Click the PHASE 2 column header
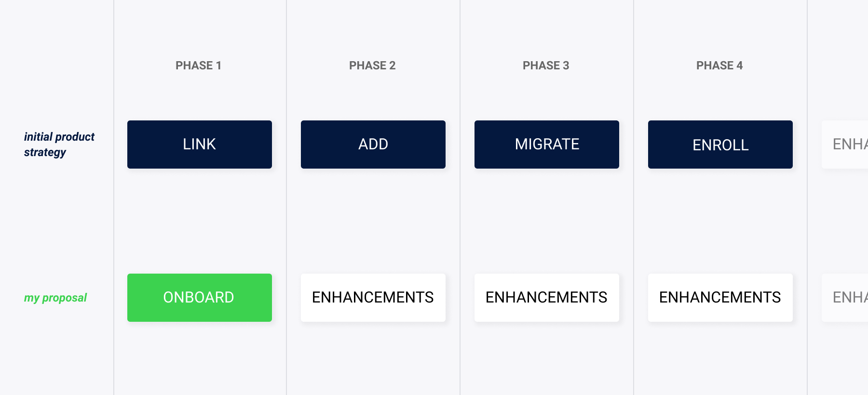The width and height of the screenshot is (868, 395). tap(372, 66)
